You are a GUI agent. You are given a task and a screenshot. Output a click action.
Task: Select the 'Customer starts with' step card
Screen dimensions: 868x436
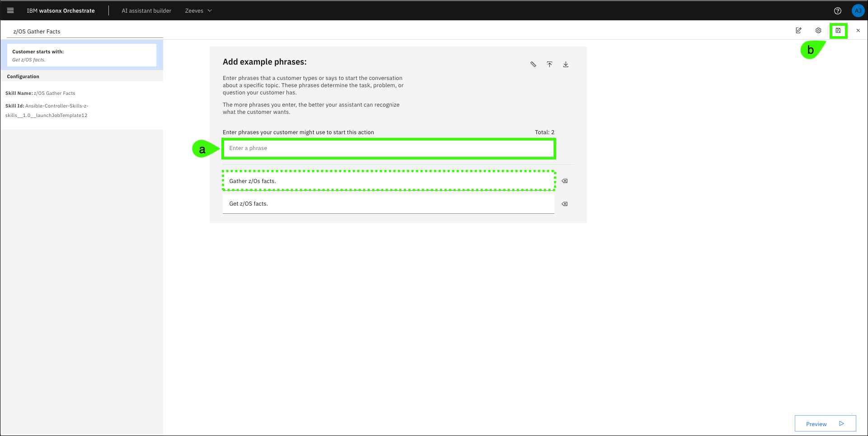click(82, 55)
